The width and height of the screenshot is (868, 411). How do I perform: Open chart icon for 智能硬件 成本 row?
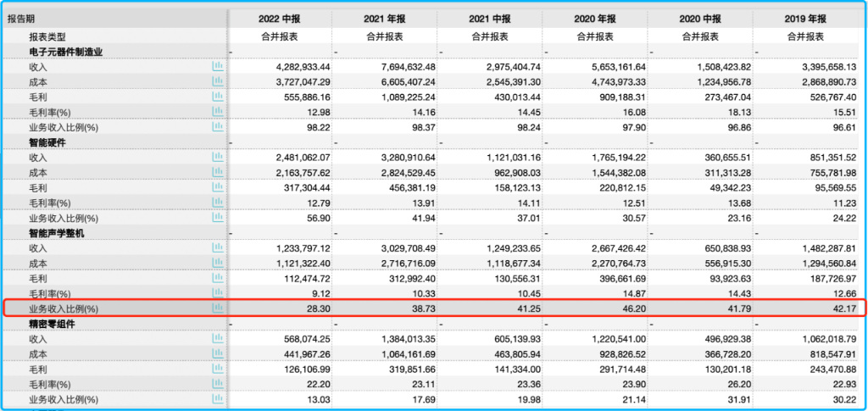217,172
